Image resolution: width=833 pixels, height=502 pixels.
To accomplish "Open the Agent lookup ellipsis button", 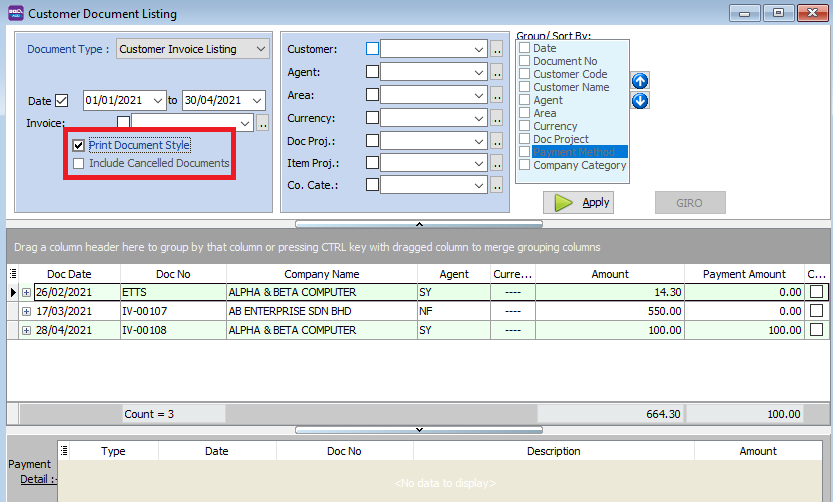I will [x=496, y=72].
